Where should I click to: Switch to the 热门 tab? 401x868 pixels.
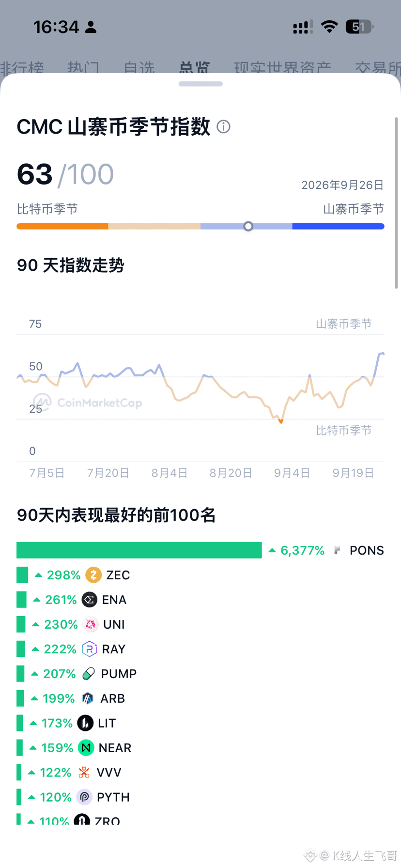[83, 68]
